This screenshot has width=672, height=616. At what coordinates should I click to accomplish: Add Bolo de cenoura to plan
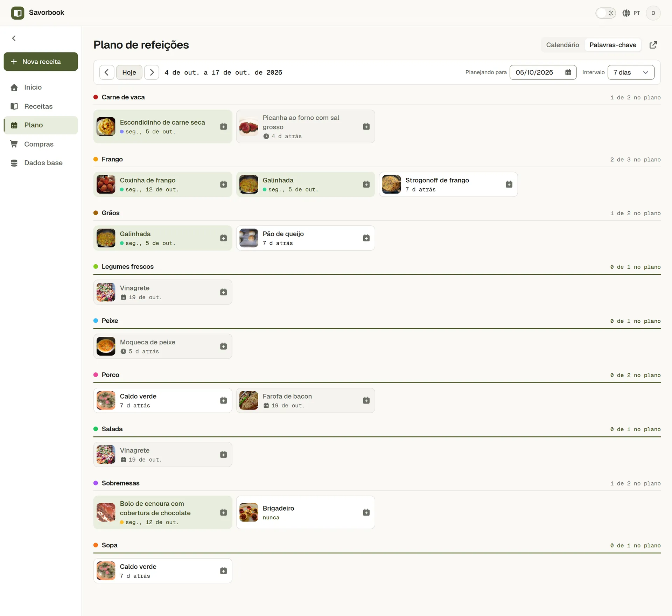click(224, 512)
